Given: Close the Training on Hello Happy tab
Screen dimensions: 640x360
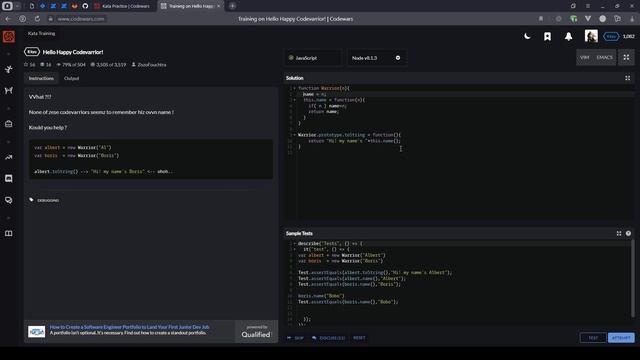Looking at the screenshot, I should [218, 6].
